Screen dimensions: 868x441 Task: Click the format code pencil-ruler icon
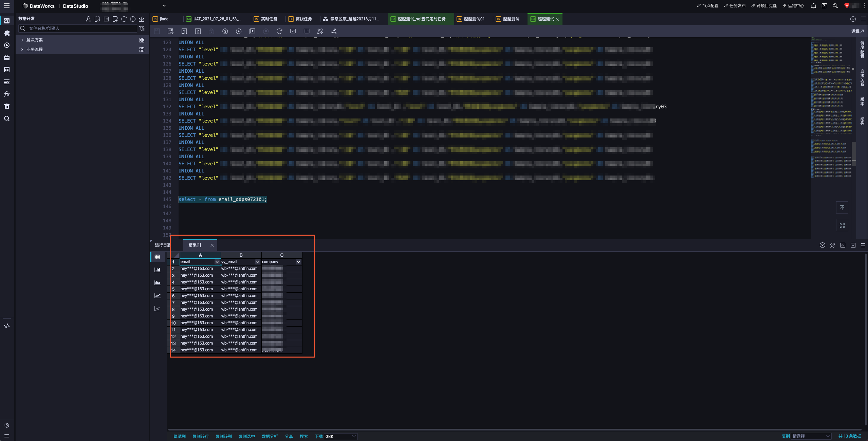320,31
